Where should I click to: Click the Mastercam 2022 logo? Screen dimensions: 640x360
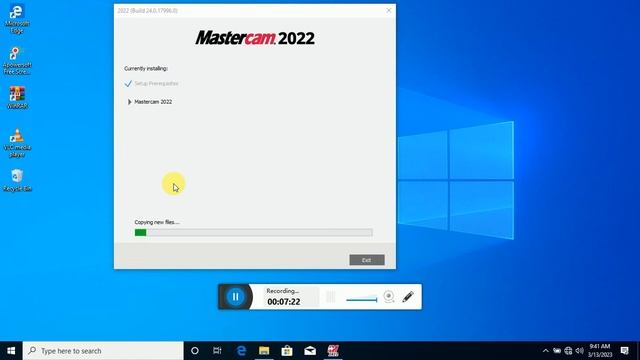tap(255, 38)
